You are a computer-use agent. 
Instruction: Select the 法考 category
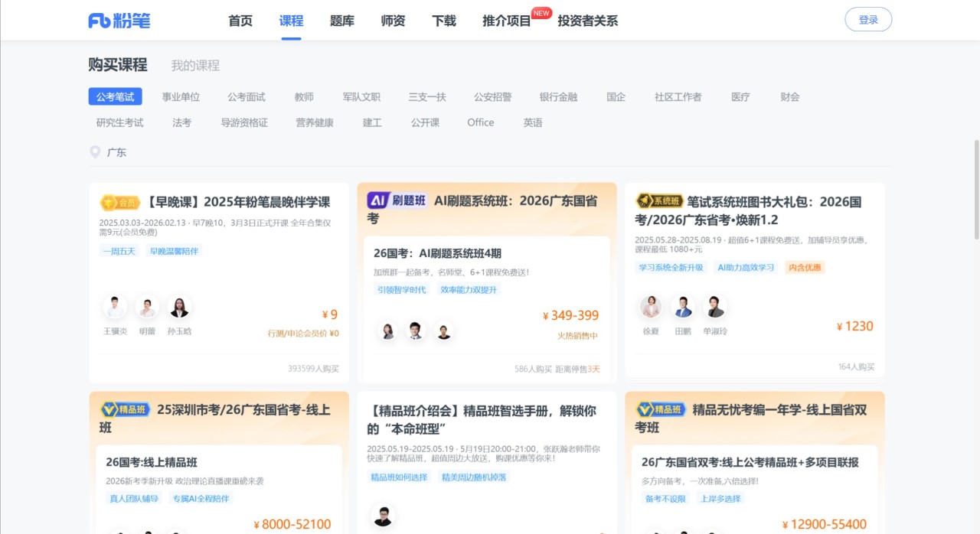point(181,122)
